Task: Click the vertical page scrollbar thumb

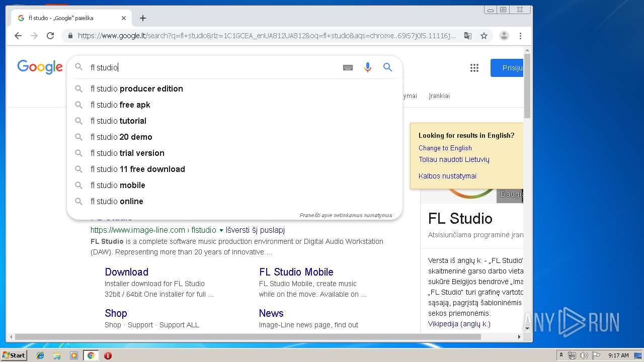Action: 527,86
